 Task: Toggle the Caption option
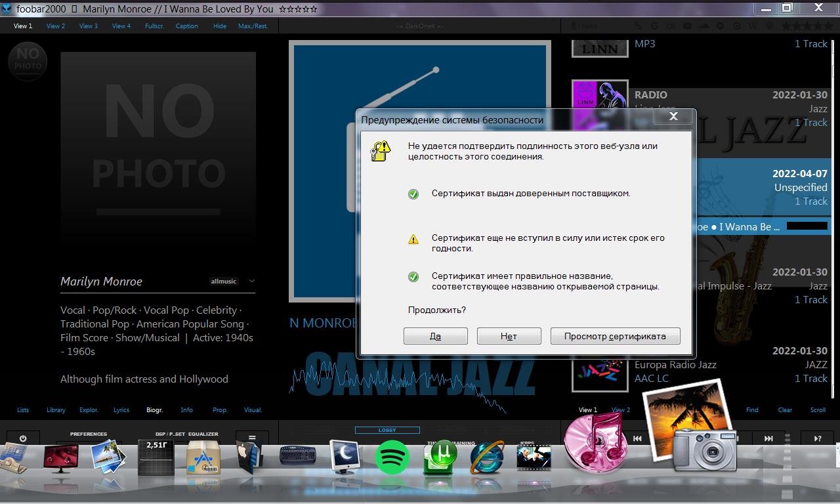coord(187,26)
